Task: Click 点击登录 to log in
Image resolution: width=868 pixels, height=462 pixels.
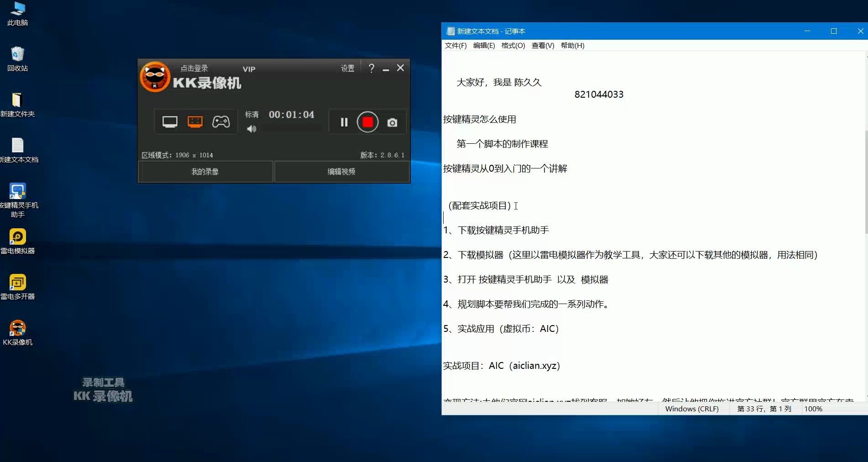Action: pos(194,68)
